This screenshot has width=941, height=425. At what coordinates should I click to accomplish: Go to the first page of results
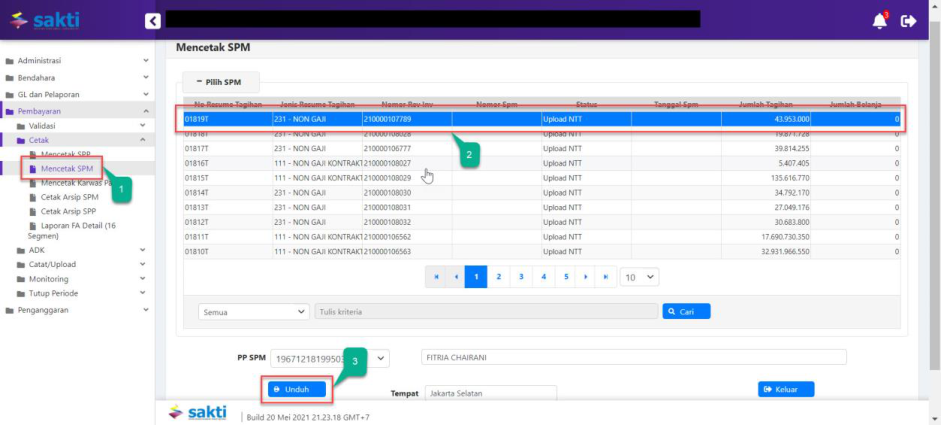click(435, 276)
